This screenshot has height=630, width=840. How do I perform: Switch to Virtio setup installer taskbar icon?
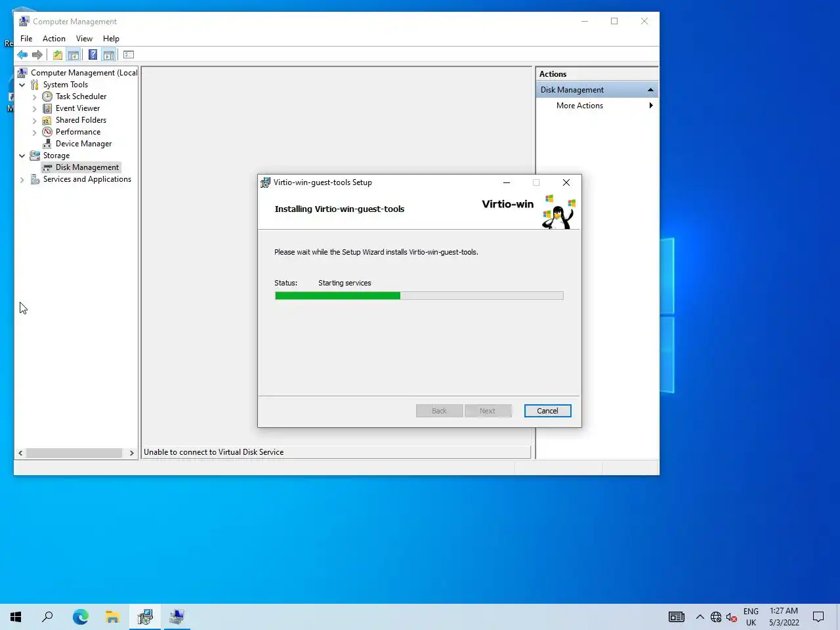pyautogui.click(x=145, y=617)
